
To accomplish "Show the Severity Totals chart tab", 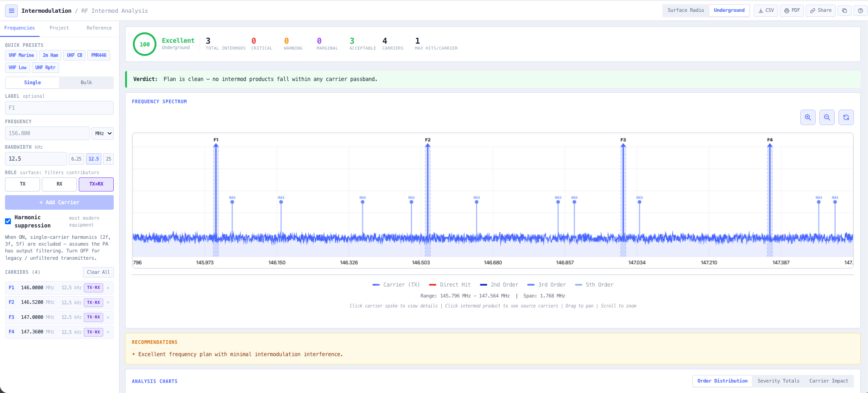I will pyautogui.click(x=778, y=381).
